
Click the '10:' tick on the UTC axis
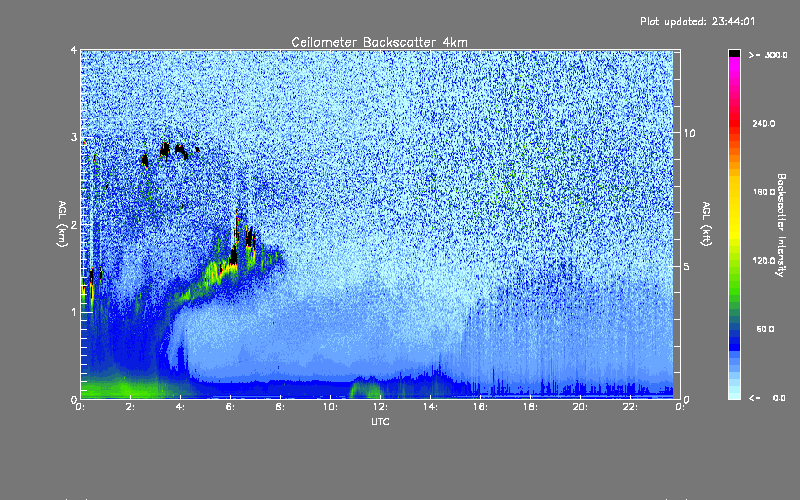pyautogui.click(x=330, y=407)
